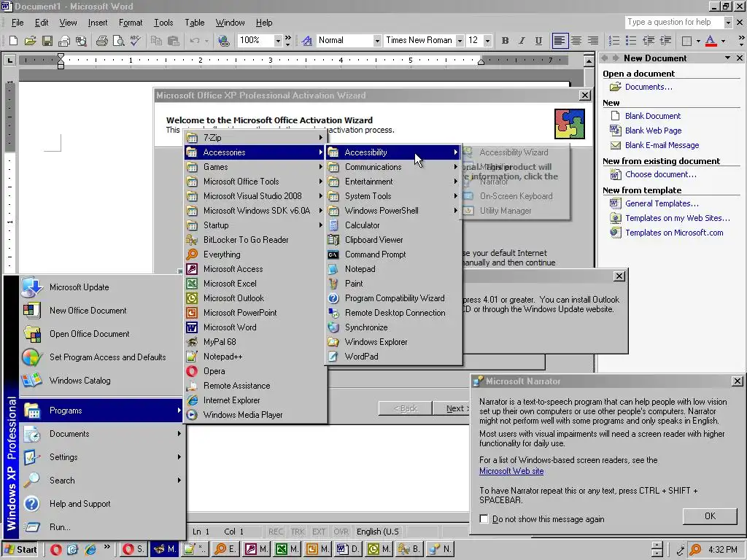Click the Styles and Formatting icon
This screenshot has height=560, width=747.
coord(307,41)
